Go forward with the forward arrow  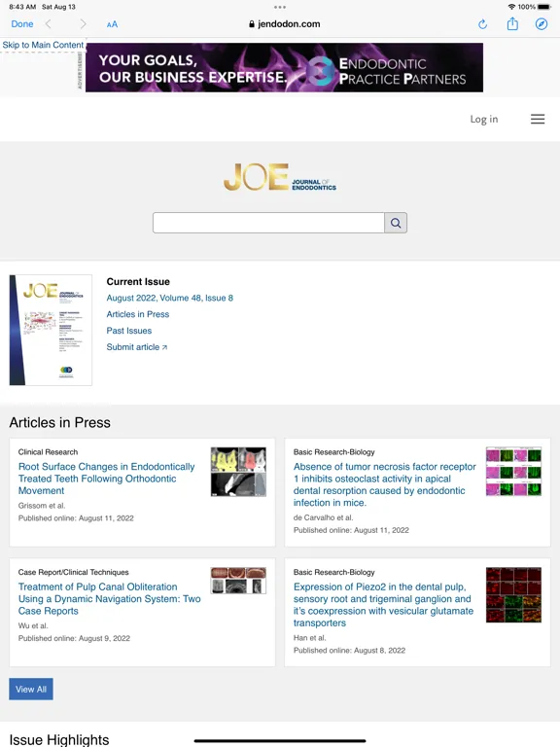click(83, 23)
